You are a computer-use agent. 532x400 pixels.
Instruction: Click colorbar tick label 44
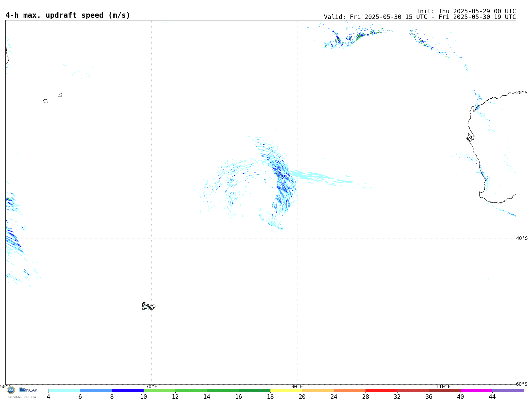(x=492, y=397)
